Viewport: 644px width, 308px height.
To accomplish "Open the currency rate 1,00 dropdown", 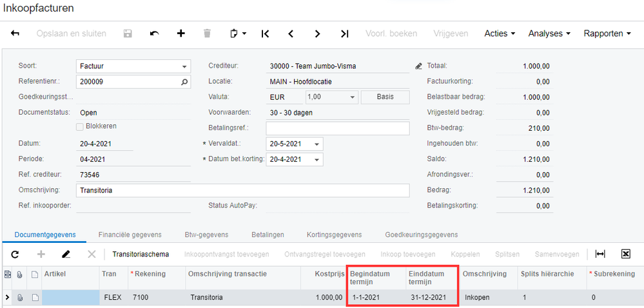I will (x=351, y=97).
